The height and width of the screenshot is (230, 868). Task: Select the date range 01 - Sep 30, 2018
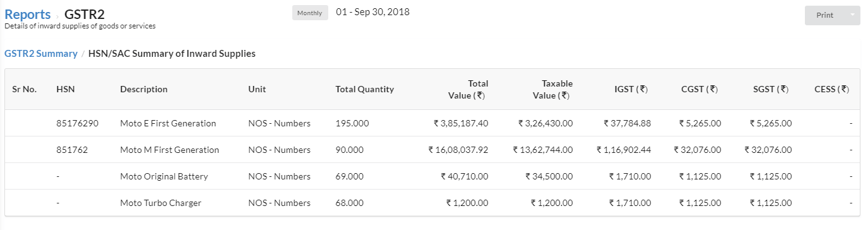click(x=373, y=12)
